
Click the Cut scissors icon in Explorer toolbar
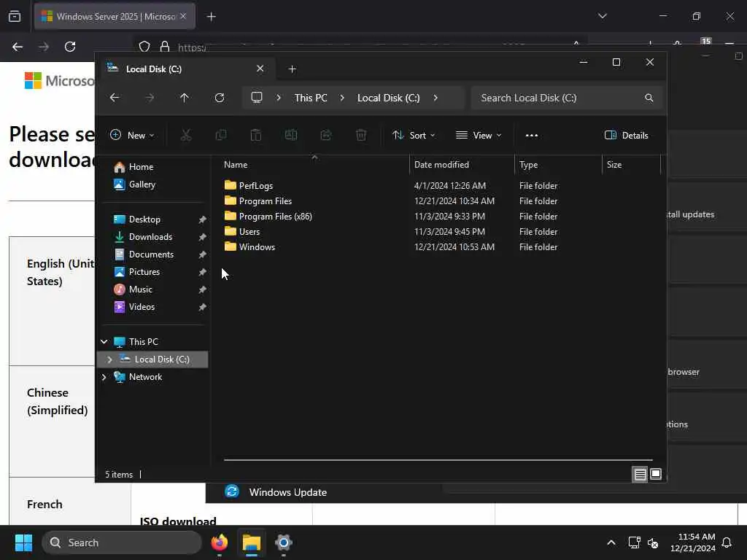point(186,135)
